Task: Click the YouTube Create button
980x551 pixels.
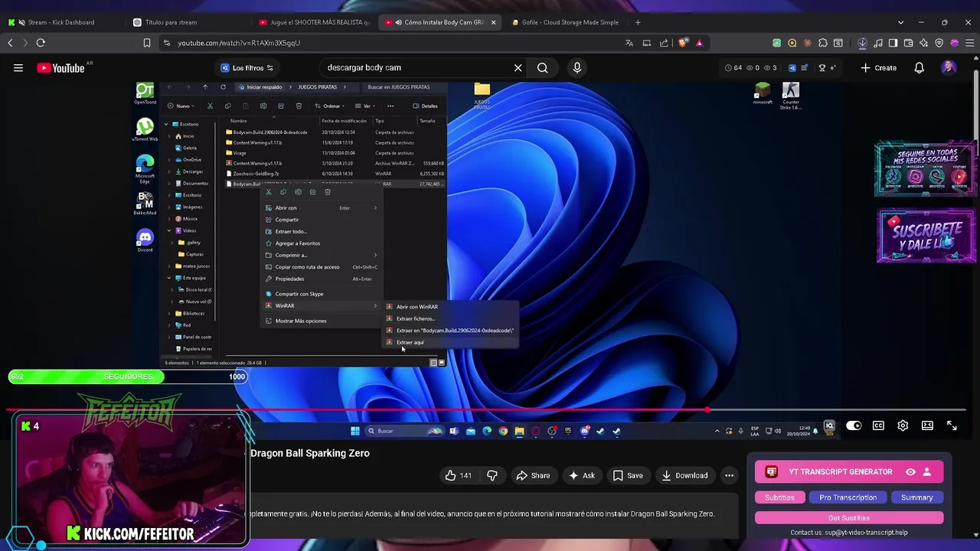Action: [878, 68]
